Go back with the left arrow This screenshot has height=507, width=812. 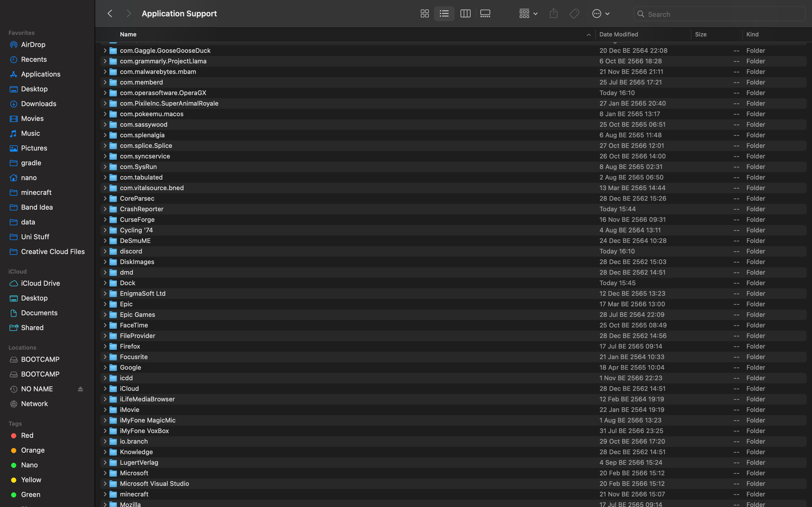point(110,14)
